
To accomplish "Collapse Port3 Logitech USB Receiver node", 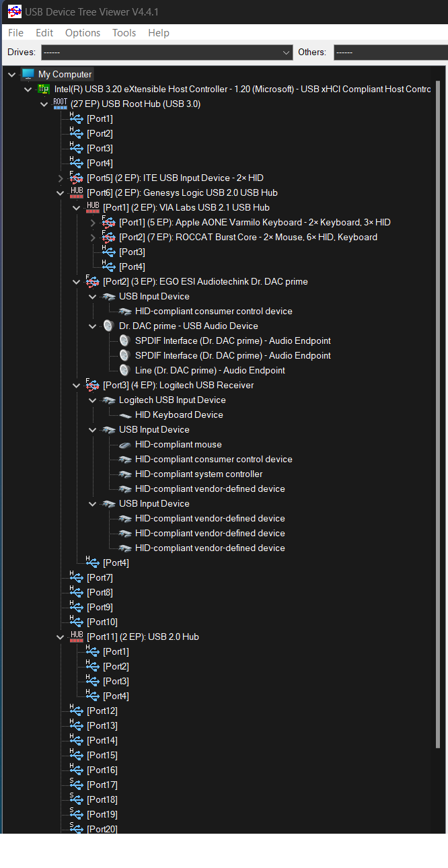I will coord(77,385).
